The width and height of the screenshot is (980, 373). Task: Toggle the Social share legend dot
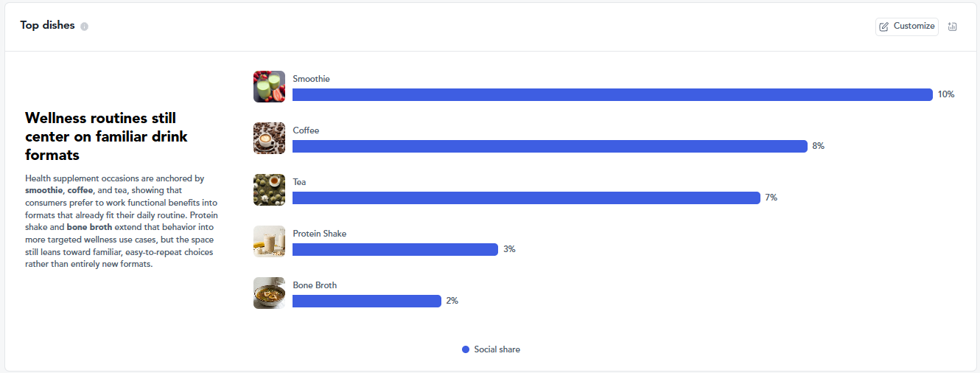(x=466, y=349)
